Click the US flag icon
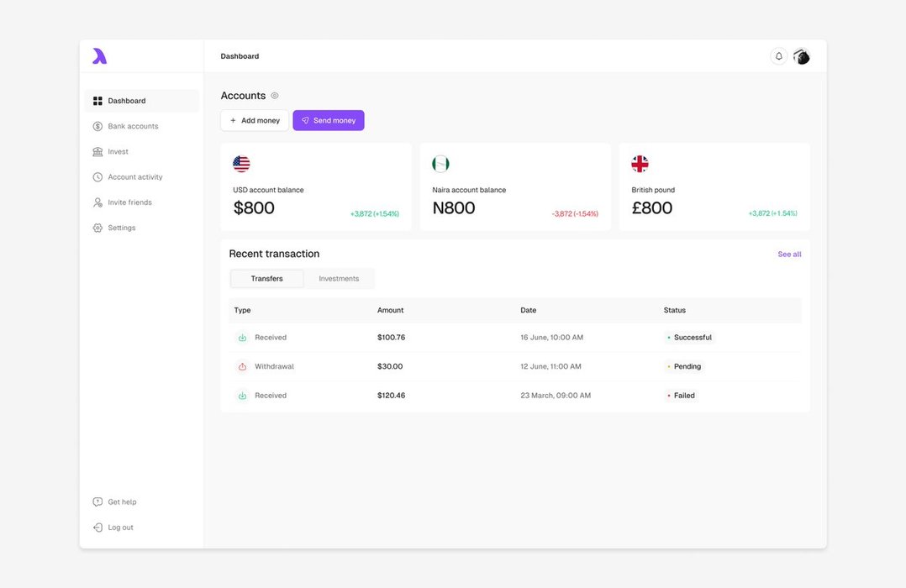Viewport: 906px width, 588px height. pyautogui.click(x=241, y=164)
